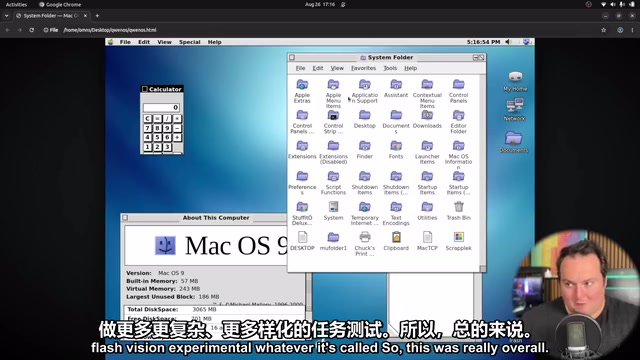Open a new Chrome tab
The image size is (640, 360).
(97, 16)
